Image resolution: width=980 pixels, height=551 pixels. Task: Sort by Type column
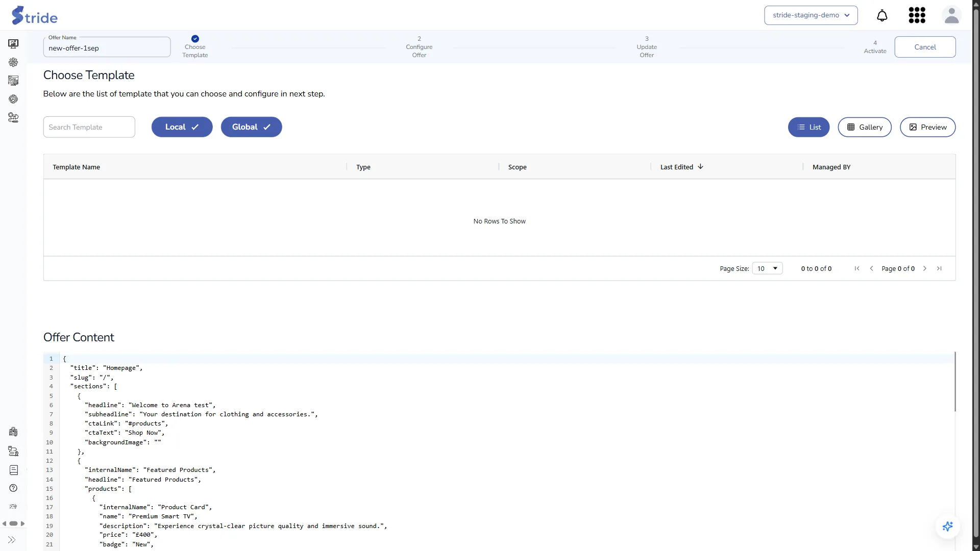[x=363, y=167]
